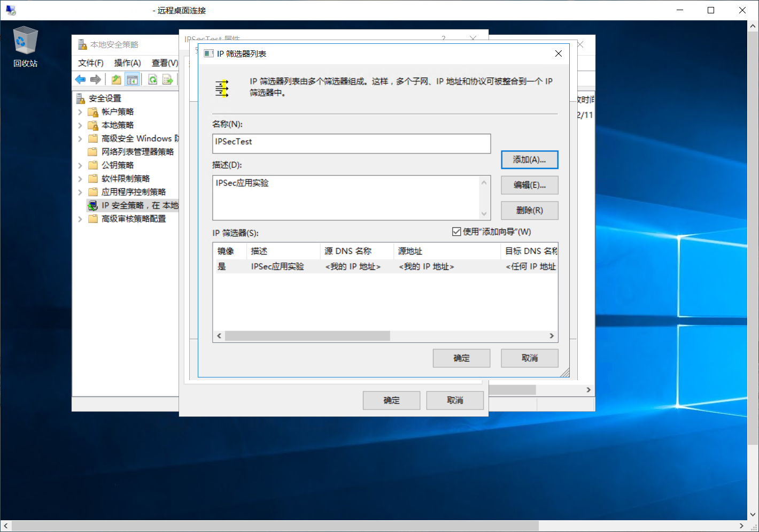Click the forward arrow in Local Security Policy toolbar
Image resolution: width=759 pixels, height=532 pixels.
coord(96,80)
